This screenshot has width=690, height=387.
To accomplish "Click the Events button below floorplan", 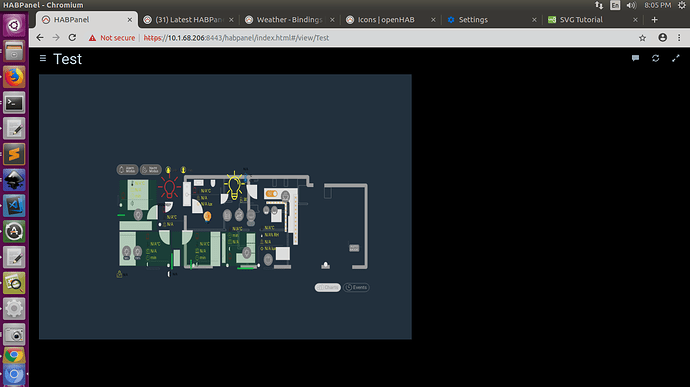I will click(x=356, y=287).
